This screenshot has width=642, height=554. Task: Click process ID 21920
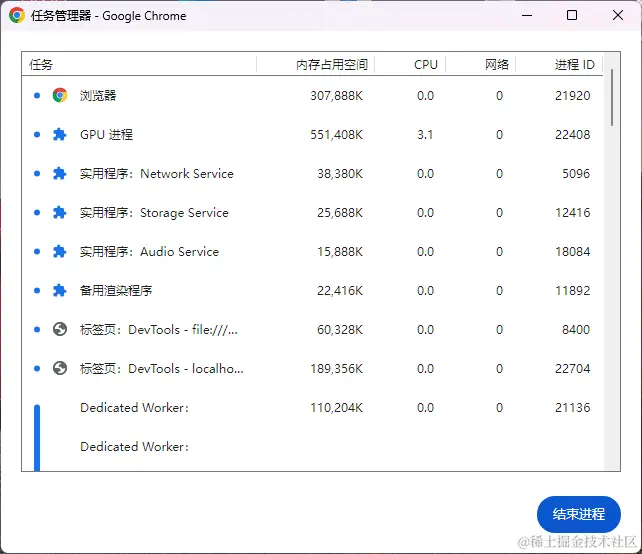point(572,96)
